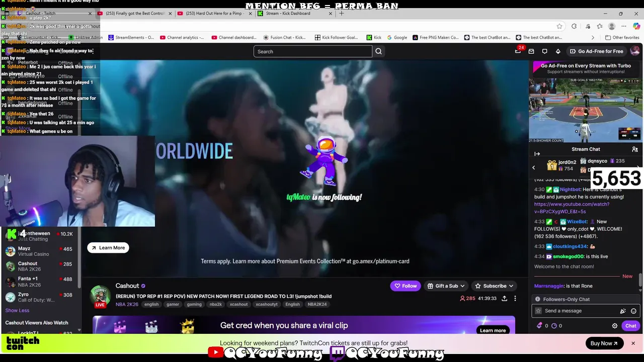Image resolution: width=644 pixels, height=362 pixels.
Task: Click the verified badge next to Cashout
Action: (143, 286)
